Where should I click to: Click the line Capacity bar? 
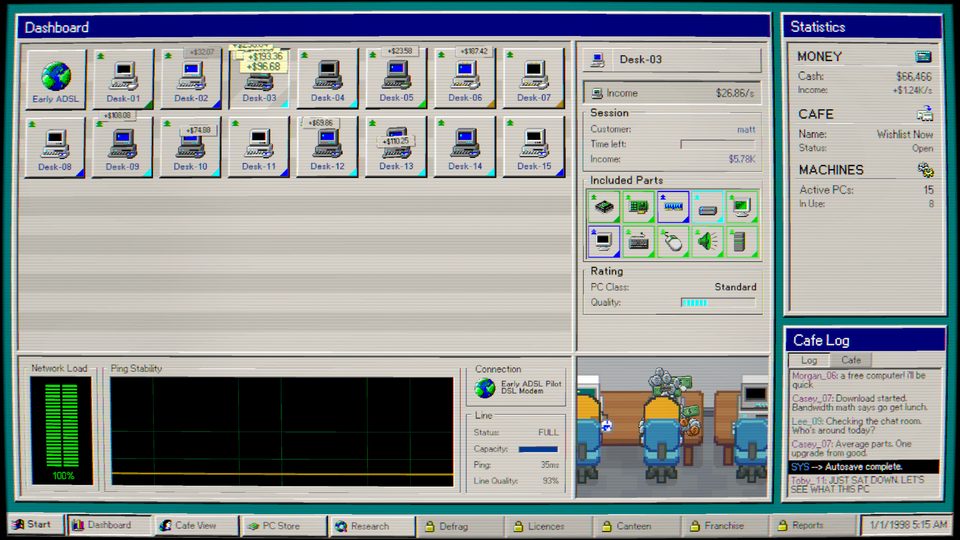pyautogui.click(x=538, y=449)
